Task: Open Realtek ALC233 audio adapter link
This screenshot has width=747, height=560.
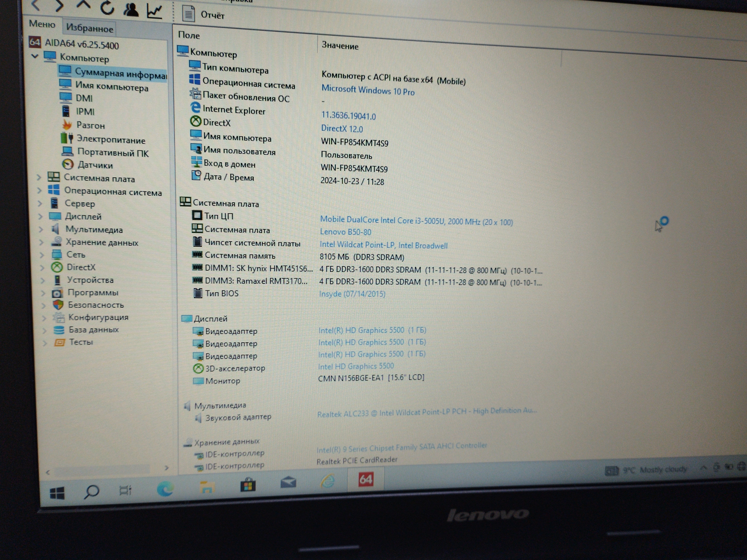Action: coord(427,412)
